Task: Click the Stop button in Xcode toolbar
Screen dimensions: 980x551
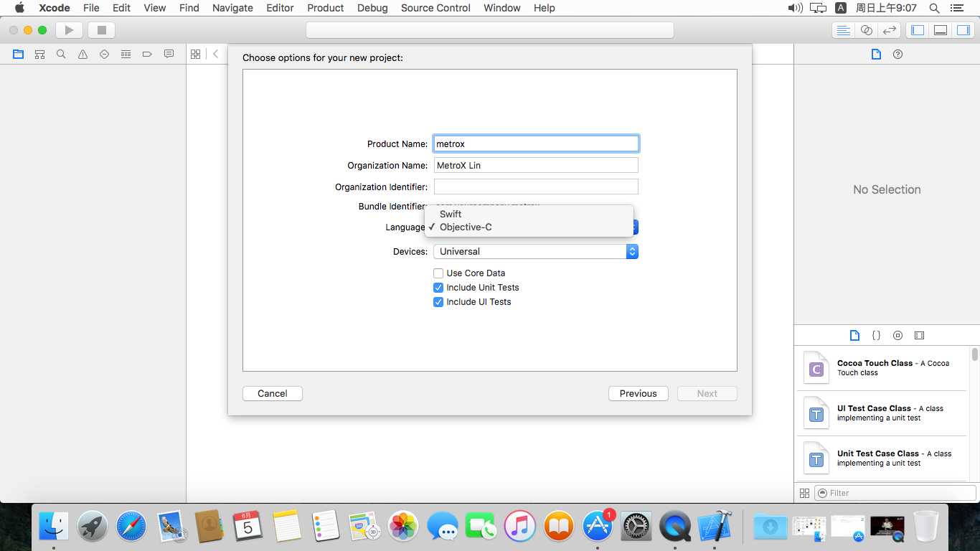Action: [101, 30]
